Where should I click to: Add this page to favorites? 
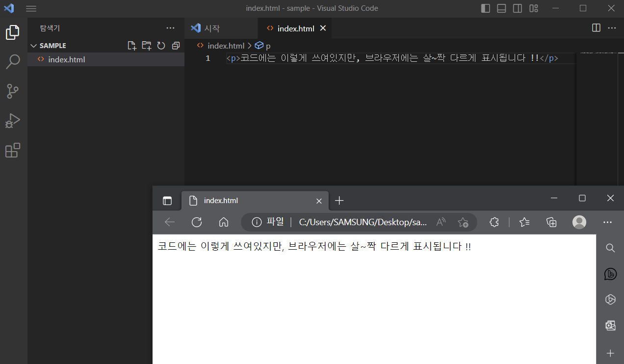pos(463,222)
